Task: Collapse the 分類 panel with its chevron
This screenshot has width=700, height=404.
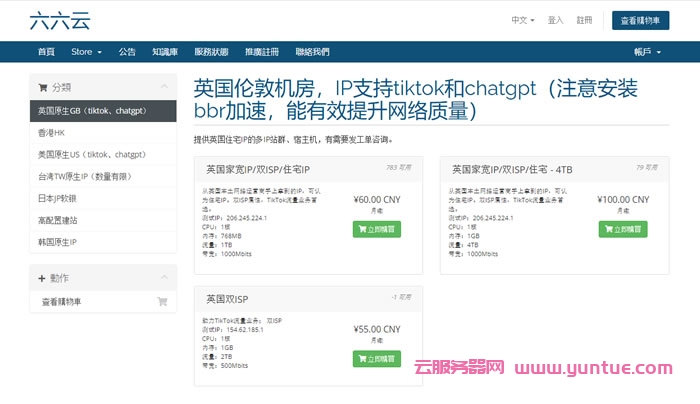Action: (164, 87)
